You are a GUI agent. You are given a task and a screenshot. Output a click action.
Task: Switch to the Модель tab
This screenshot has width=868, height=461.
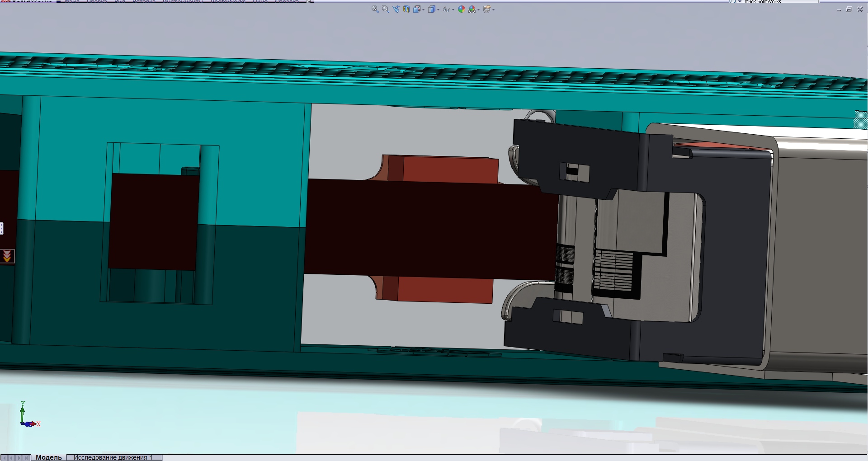[49, 457]
